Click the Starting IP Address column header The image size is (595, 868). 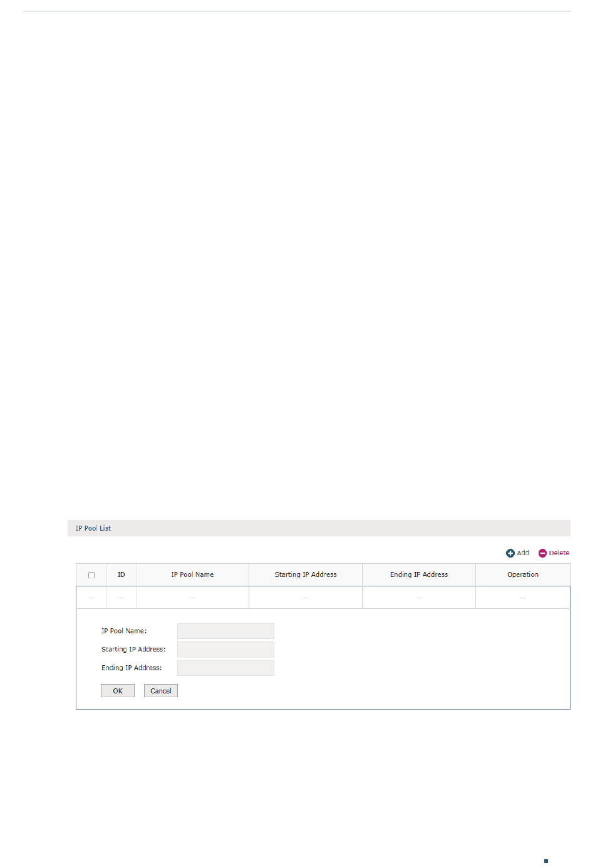(x=306, y=575)
